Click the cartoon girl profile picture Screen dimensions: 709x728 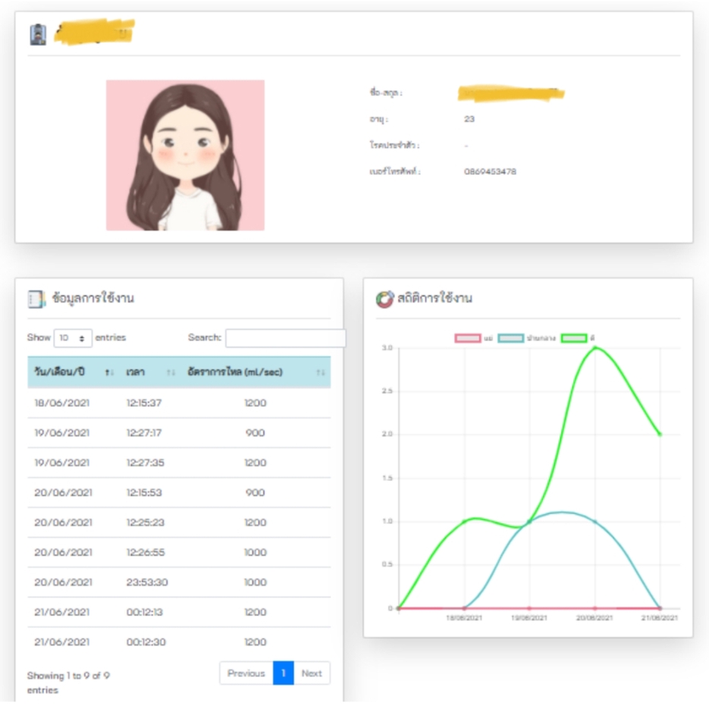pos(185,155)
